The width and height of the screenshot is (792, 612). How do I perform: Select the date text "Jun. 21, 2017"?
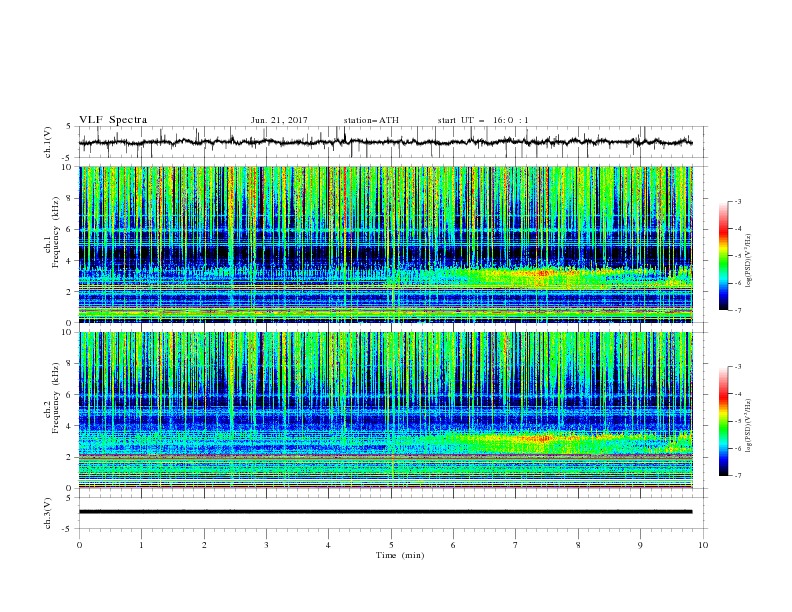point(279,120)
